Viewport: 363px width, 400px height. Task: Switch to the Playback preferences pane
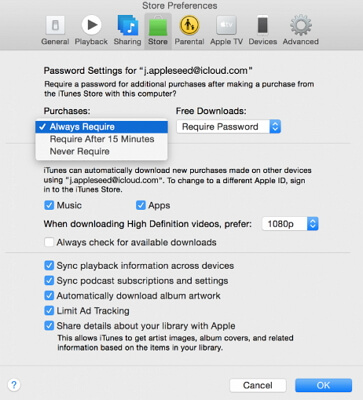(91, 31)
